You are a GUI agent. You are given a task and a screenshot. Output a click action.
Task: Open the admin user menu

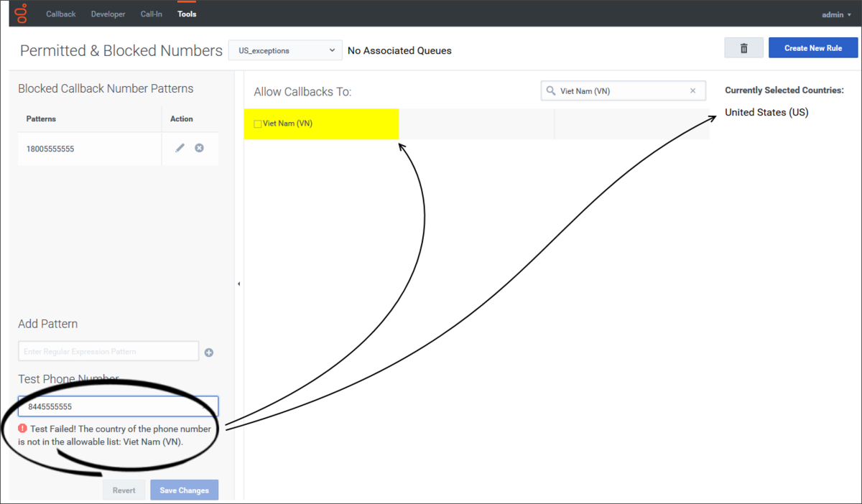click(x=836, y=14)
